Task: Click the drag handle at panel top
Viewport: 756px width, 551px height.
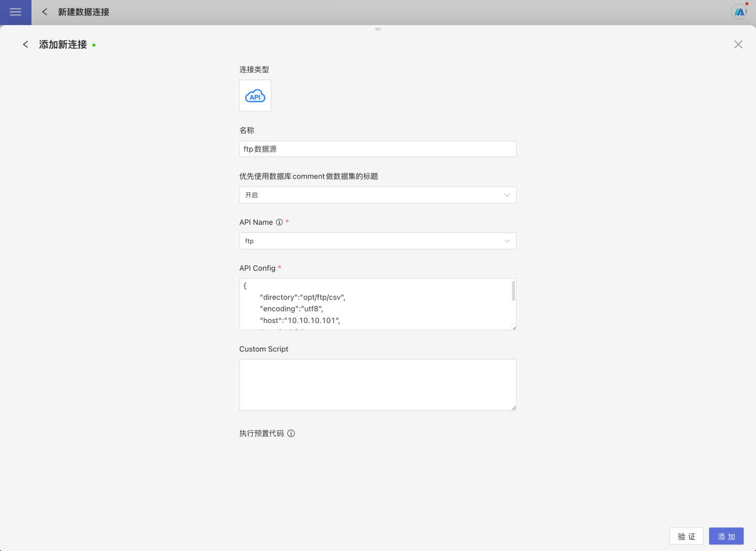Action: click(378, 29)
